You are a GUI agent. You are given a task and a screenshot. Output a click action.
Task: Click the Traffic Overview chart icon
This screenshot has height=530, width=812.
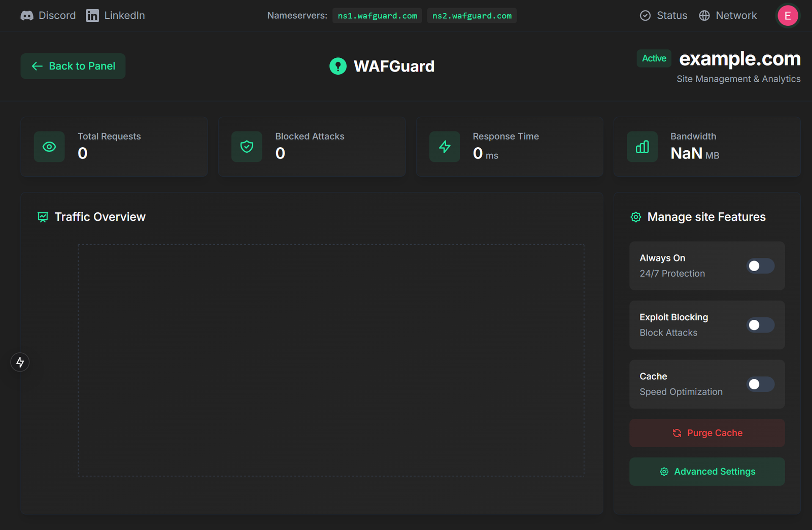click(43, 217)
